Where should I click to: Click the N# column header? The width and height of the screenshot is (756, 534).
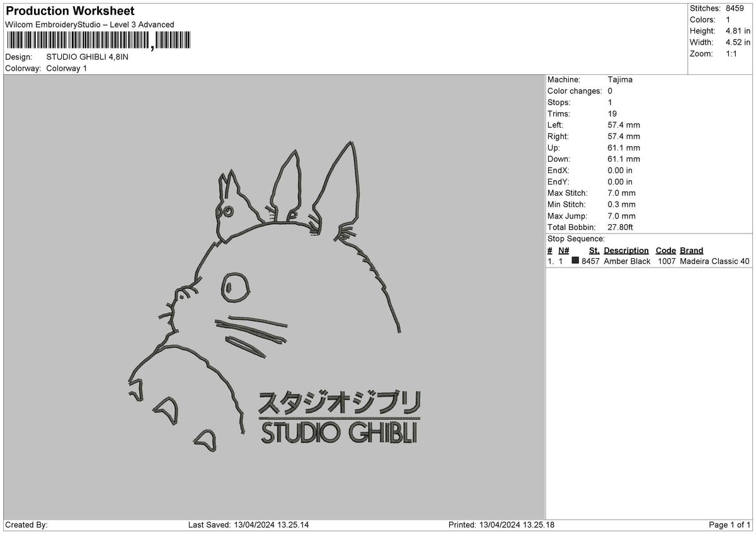pyautogui.click(x=563, y=251)
